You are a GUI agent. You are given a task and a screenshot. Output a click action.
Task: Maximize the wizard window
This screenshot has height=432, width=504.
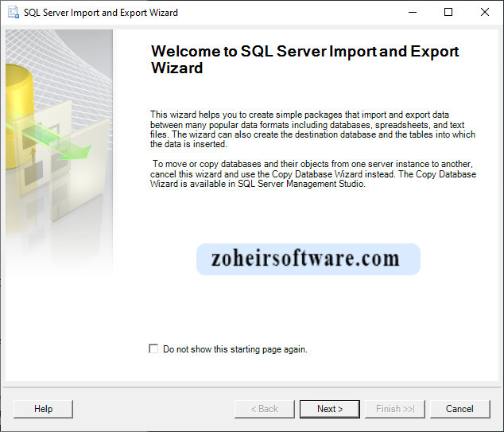tap(448, 13)
